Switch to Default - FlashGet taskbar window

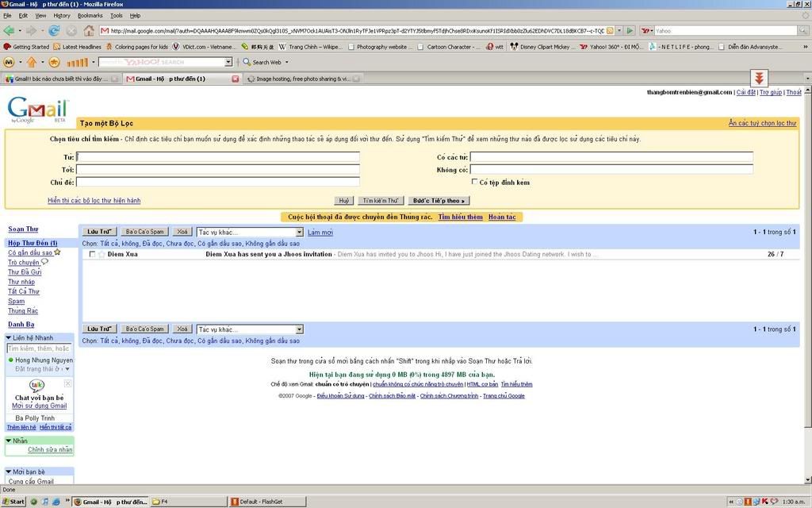click(x=266, y=502)
